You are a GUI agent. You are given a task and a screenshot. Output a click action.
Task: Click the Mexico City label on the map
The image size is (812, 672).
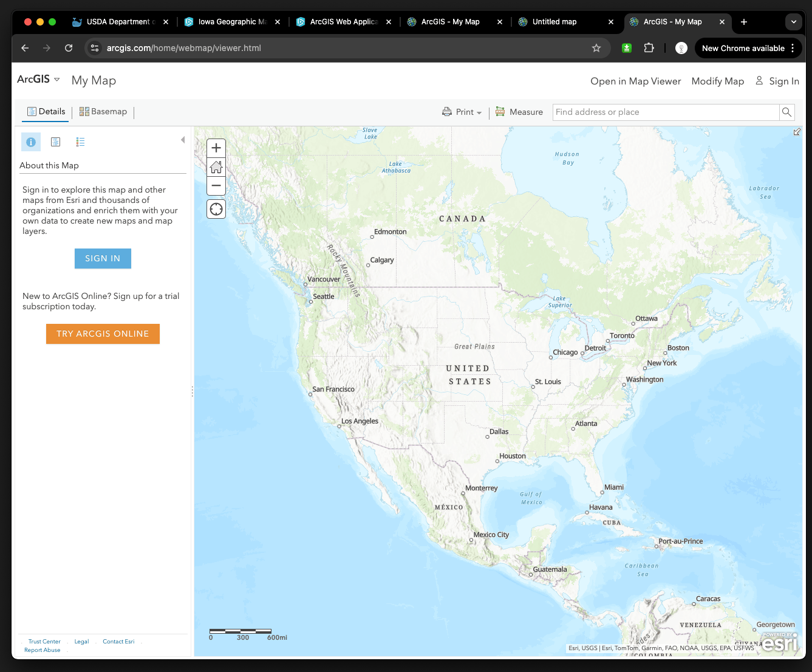(491, 535)
